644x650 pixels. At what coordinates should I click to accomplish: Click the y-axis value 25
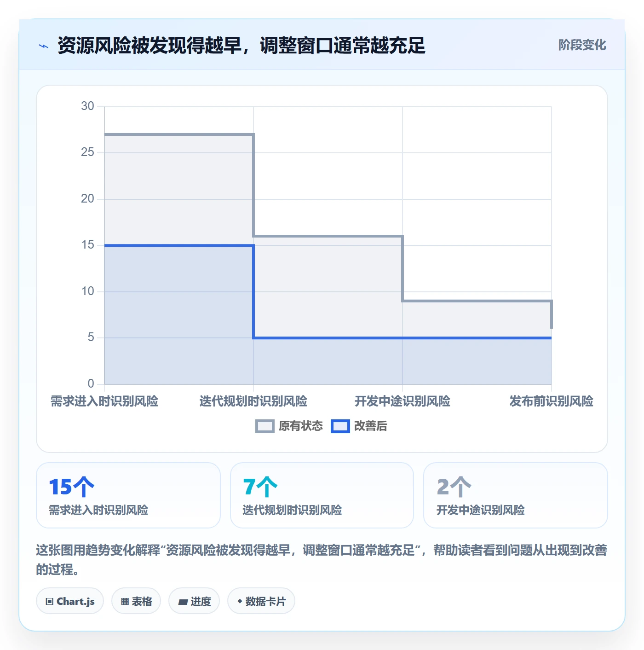[87, 152]
